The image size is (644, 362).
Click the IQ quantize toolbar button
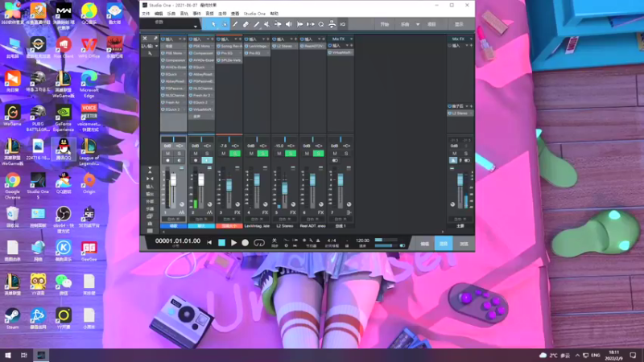point(343,24)
